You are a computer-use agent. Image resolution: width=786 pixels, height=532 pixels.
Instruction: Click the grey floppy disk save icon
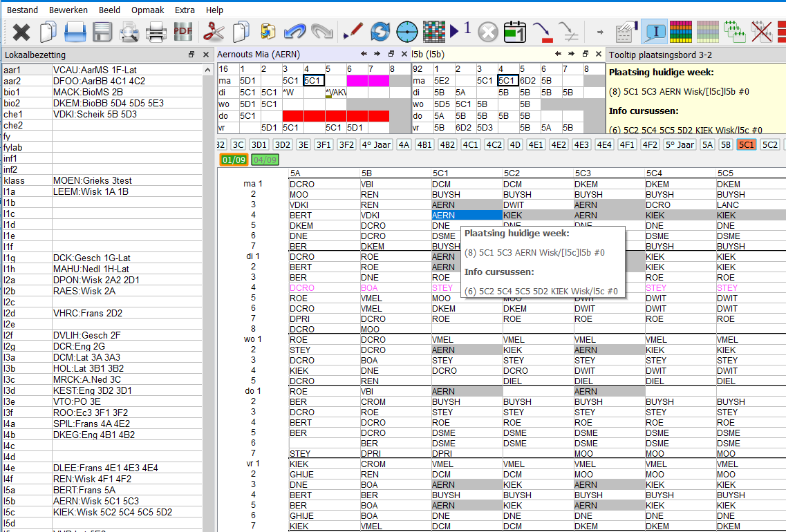point(102,32)
